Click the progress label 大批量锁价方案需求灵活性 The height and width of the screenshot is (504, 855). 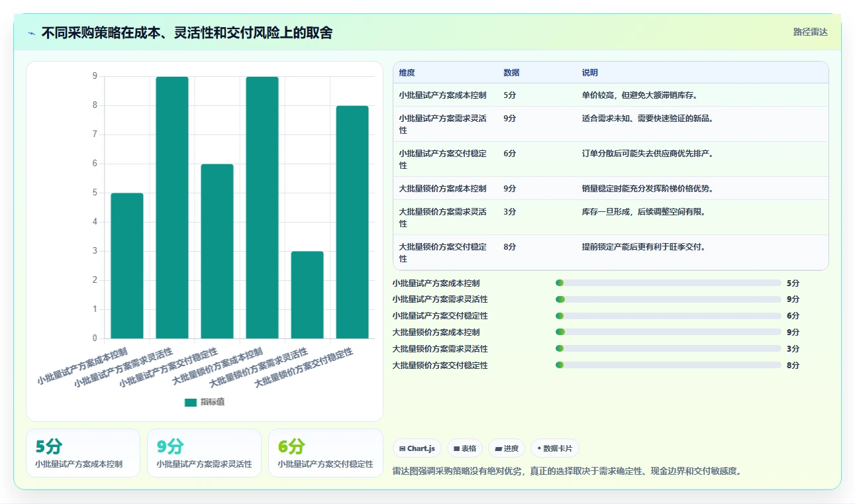440,348
